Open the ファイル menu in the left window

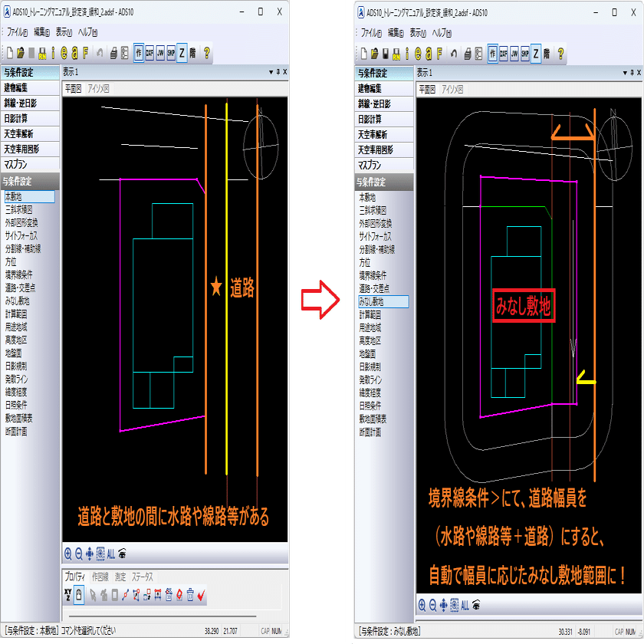coord(17,32)
